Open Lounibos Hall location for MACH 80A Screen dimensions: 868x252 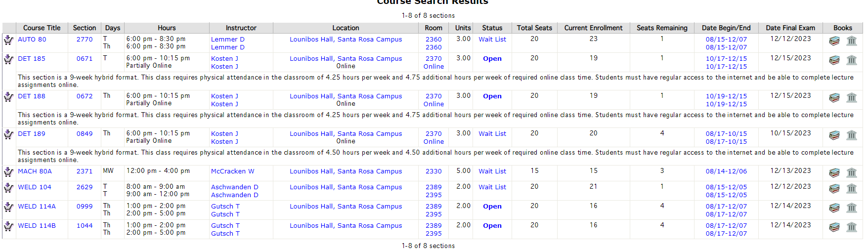[346, 171]
